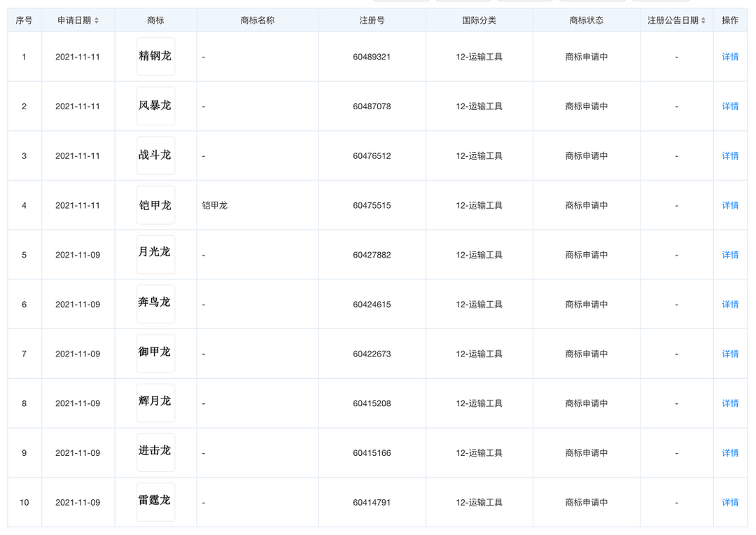Click the 国际分类 column header
Viewport: 756px width, 535px height.
(x=479, y=20)
